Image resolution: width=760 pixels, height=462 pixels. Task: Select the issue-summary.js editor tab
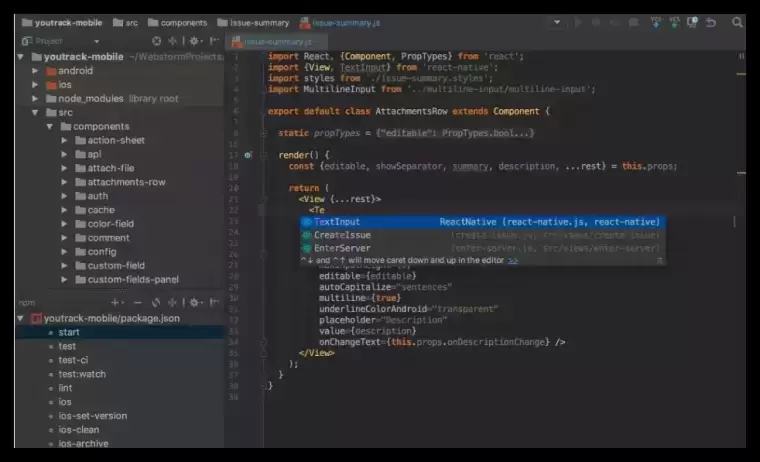point(277,42)
